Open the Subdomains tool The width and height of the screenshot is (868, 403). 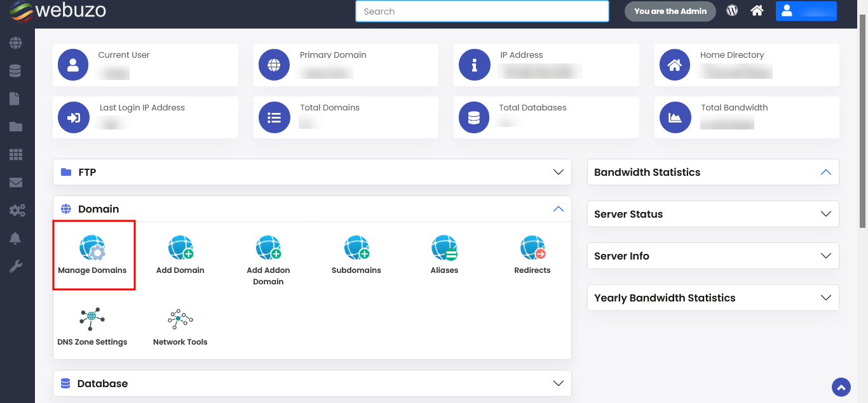click(x=356, y=248)
